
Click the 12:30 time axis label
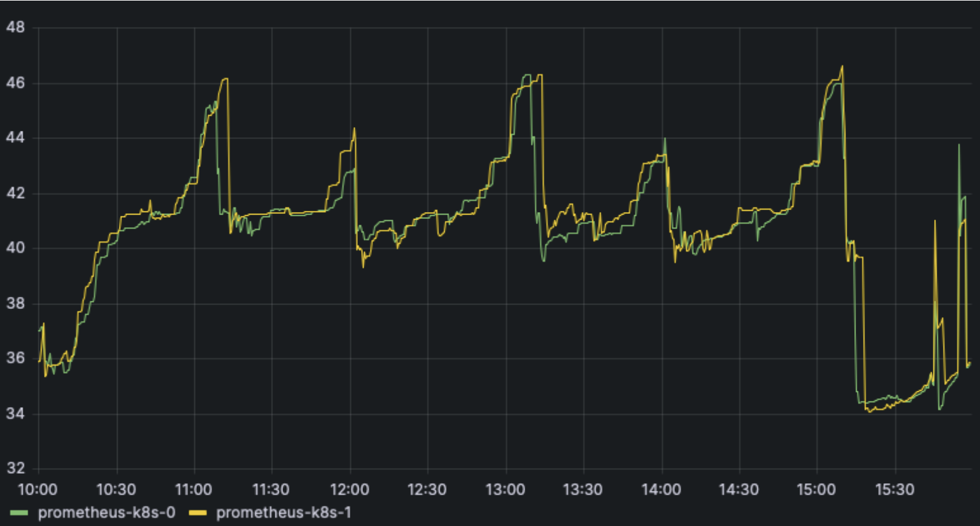pos(428,490)
